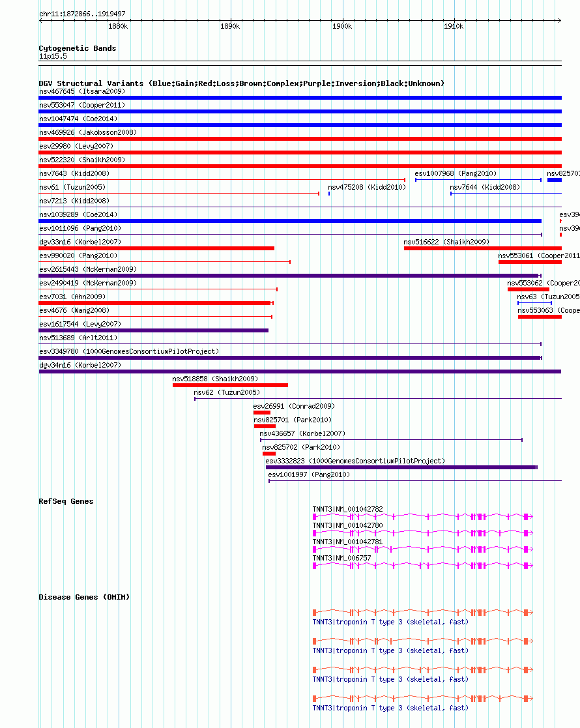Click the nsv475208 (Kidd2010) label
This screenshot has width=580, height=728.
click(x=367, y=187)
